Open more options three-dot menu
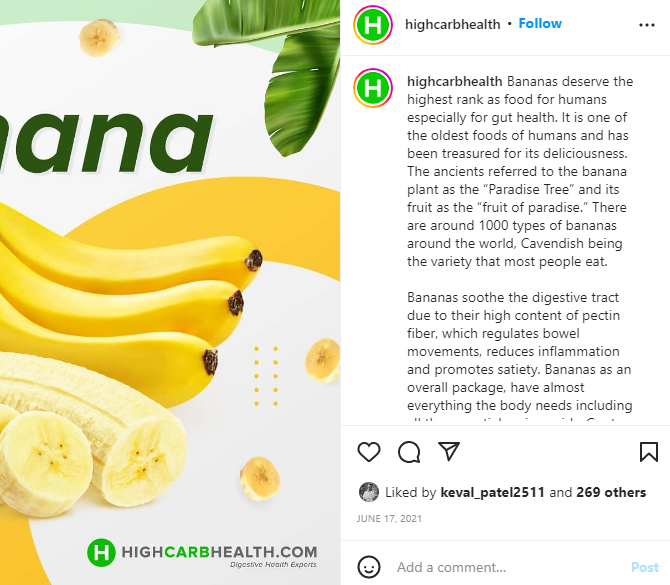This screenshot has height=585, width=670. (646, 25)
